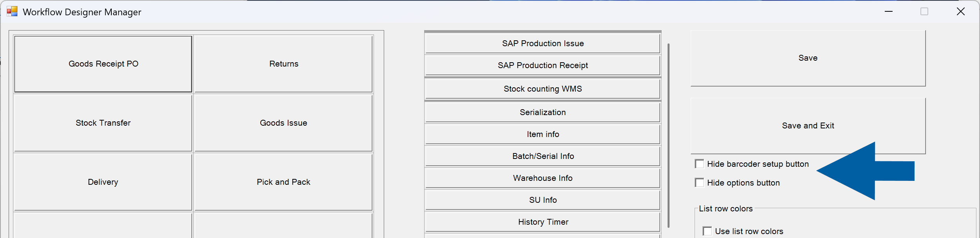Select the Returns workflow button
The width and height of the screenshot is (980, 238).
[x=283, y=64]
